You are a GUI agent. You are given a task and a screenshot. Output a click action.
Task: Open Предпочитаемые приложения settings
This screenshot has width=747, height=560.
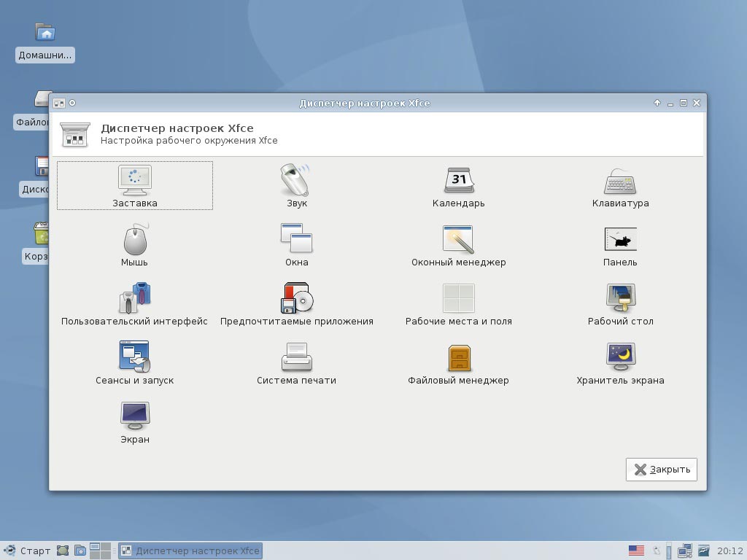(296, 298)
